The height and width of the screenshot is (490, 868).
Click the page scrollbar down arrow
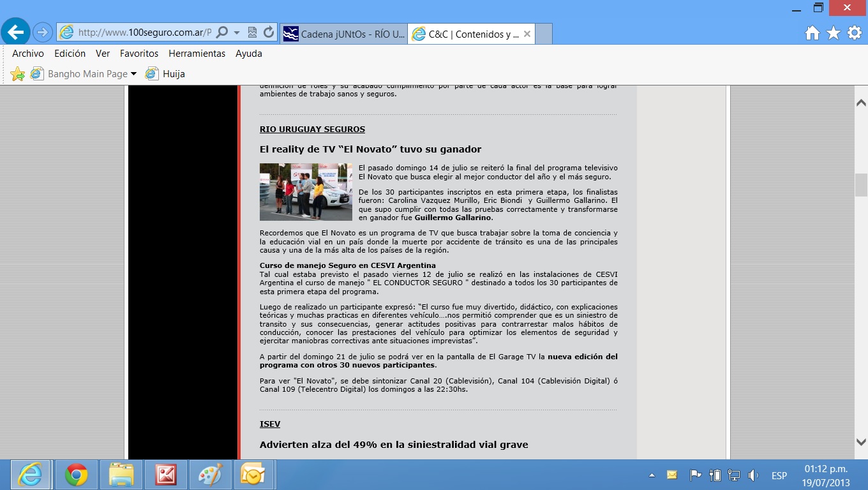click(x=861, y=442)
